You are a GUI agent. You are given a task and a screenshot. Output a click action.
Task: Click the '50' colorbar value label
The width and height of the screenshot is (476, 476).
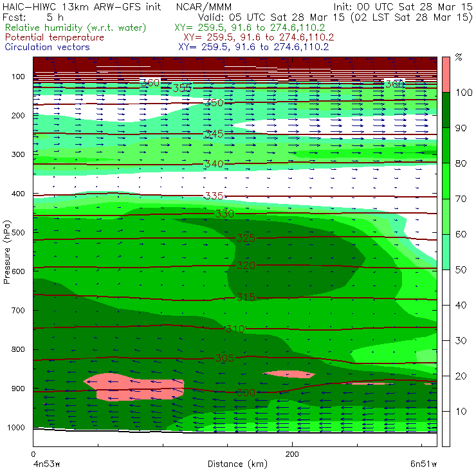click(x=461, y=270)
